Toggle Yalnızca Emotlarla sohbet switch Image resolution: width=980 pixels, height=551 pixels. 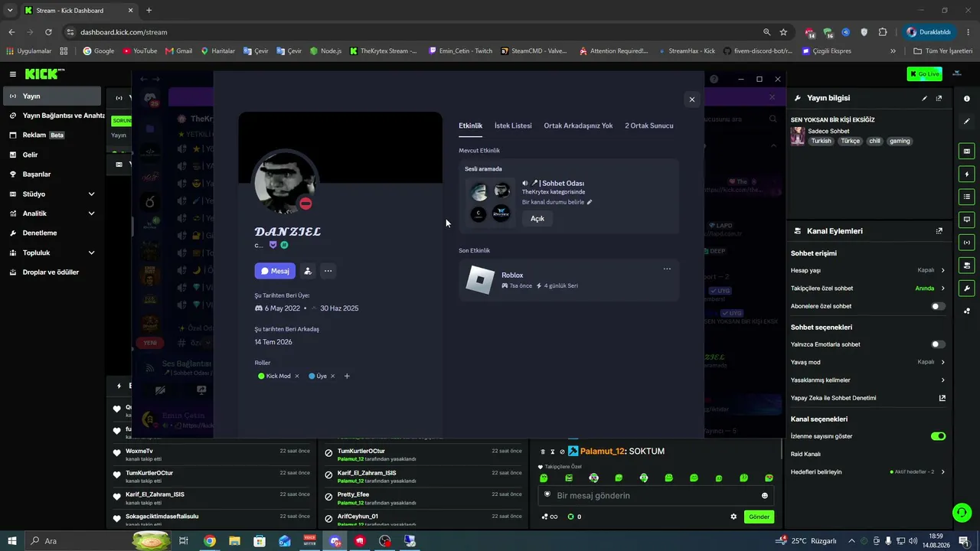937,344
